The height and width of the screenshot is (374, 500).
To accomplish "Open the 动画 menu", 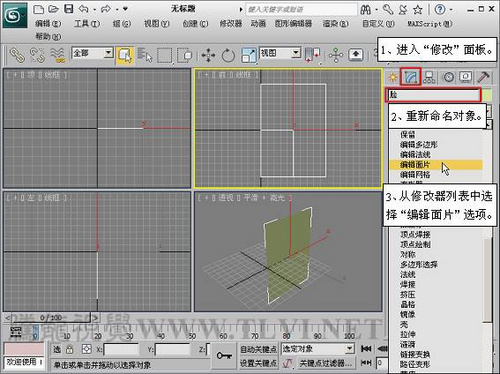I will [258, 24].
